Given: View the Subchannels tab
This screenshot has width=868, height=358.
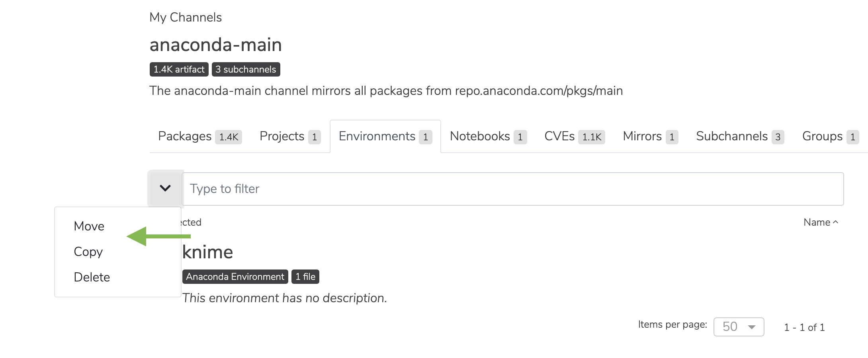Looking at the screenshot, I should 740,136.
